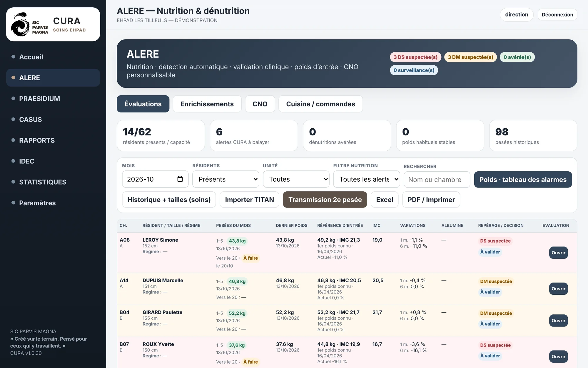Switch to the Enrichissements tab

pos(207,104)
